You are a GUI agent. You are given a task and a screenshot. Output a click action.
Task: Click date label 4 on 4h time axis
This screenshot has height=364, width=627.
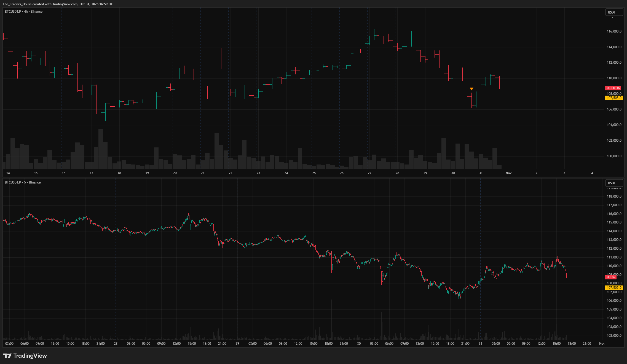592,173
